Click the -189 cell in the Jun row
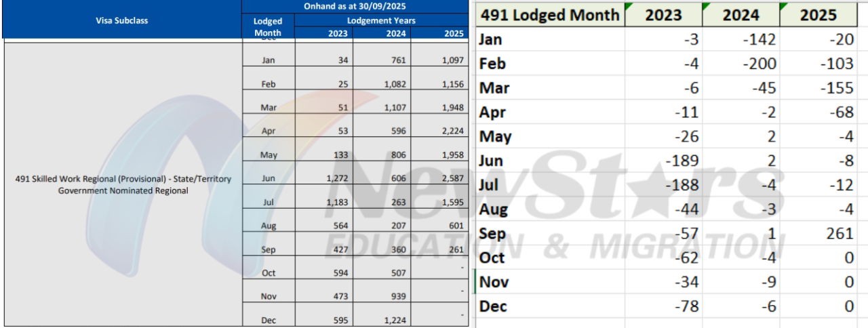 tap(663, 161)
